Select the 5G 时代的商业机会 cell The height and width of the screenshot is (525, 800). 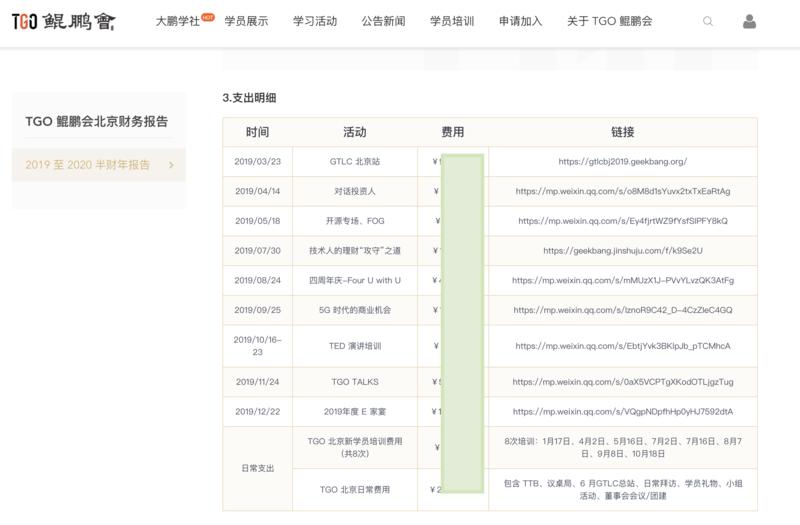(x=355, y=310)
